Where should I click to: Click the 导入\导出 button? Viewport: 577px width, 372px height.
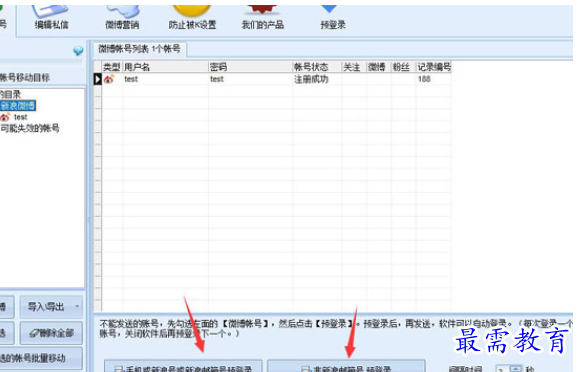point(51,307)
